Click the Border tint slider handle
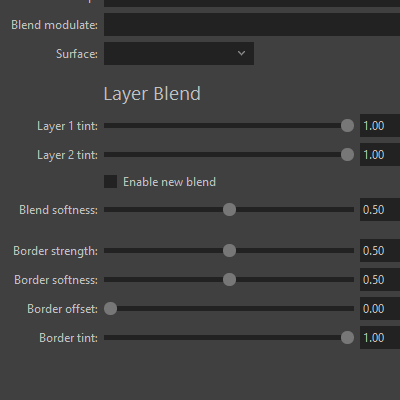This screenshot has width=400, height=400. (347, 338)
